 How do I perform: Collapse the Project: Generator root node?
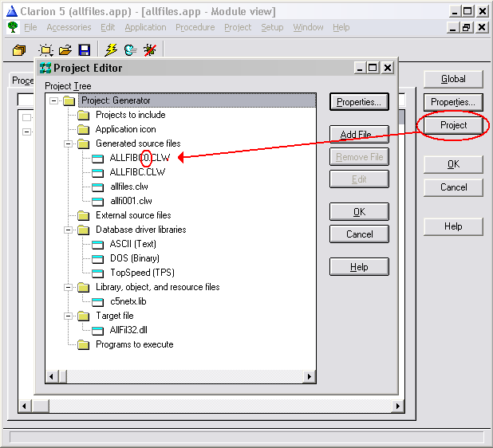coord(53,100)
